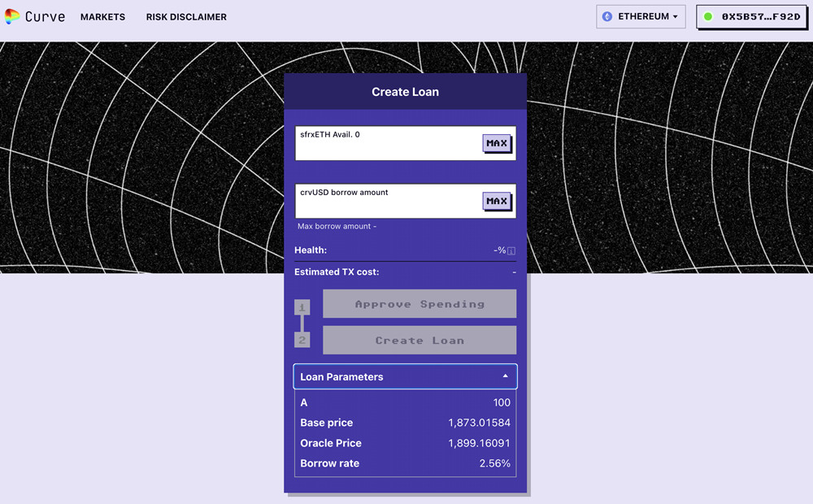Click the Curve rainbow logo icon
This screenshot has width=813, height=504.
11,16
